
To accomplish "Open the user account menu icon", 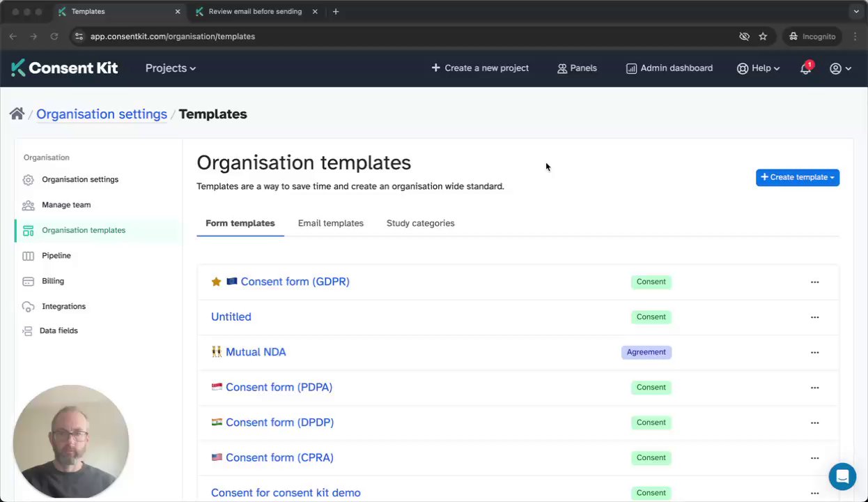I will (x=840, y=68).
